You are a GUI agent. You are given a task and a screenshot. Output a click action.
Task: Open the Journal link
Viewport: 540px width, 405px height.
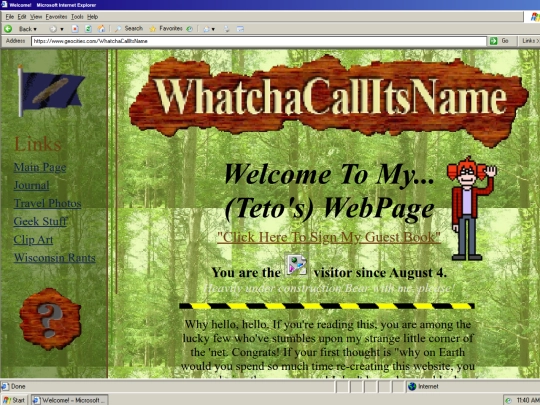click(31, 185)
